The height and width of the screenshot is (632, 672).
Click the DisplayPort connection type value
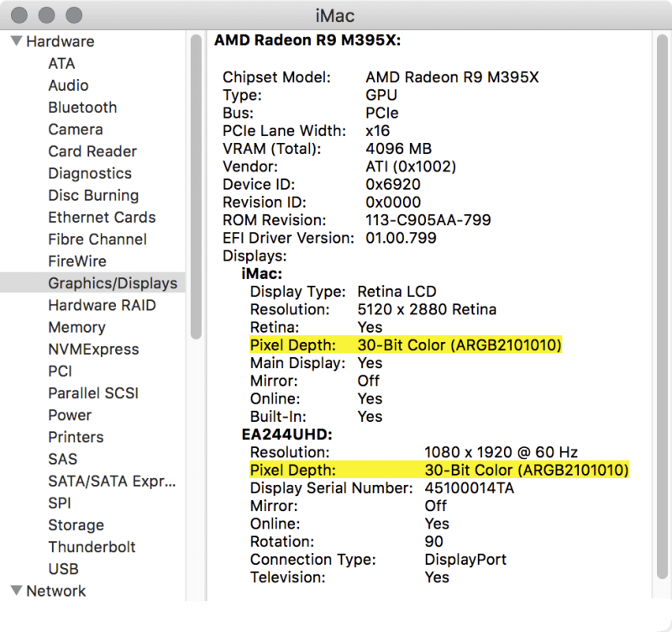point(465,559)
